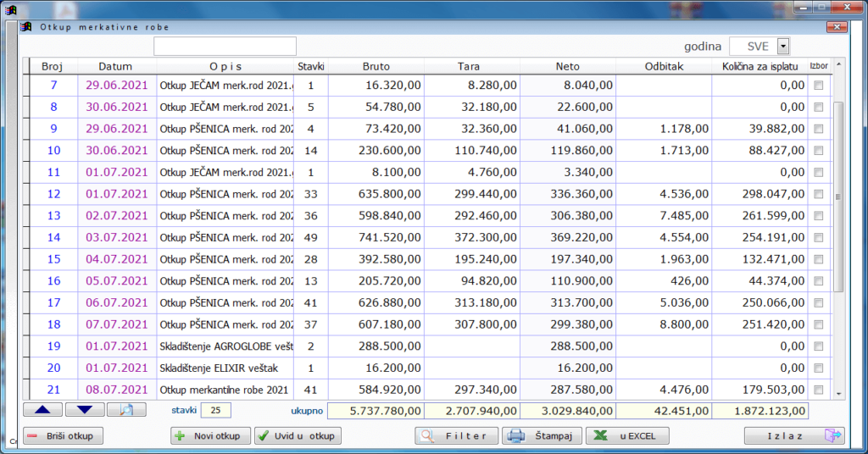Exit with the Izlaz button
The height and width of the screenshot is (454, 868).
[x=794, y=435]
